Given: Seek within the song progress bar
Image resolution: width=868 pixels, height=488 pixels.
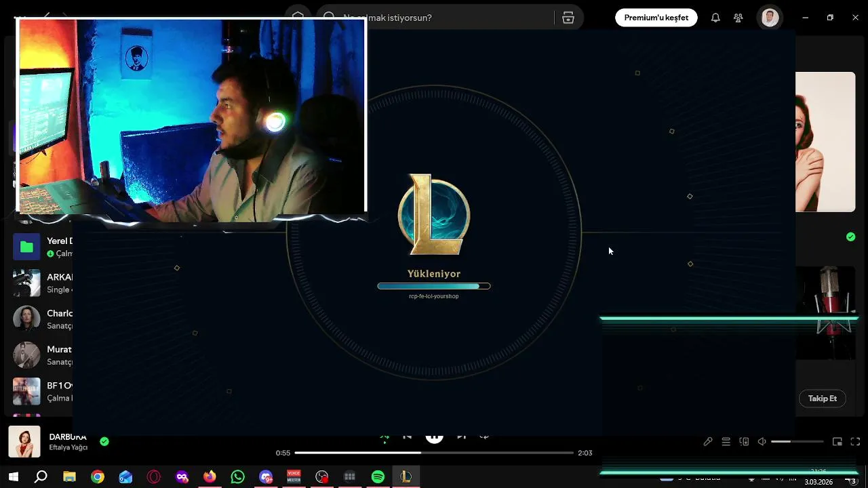Looking at the screenshot, I should [x=434, y=453].
